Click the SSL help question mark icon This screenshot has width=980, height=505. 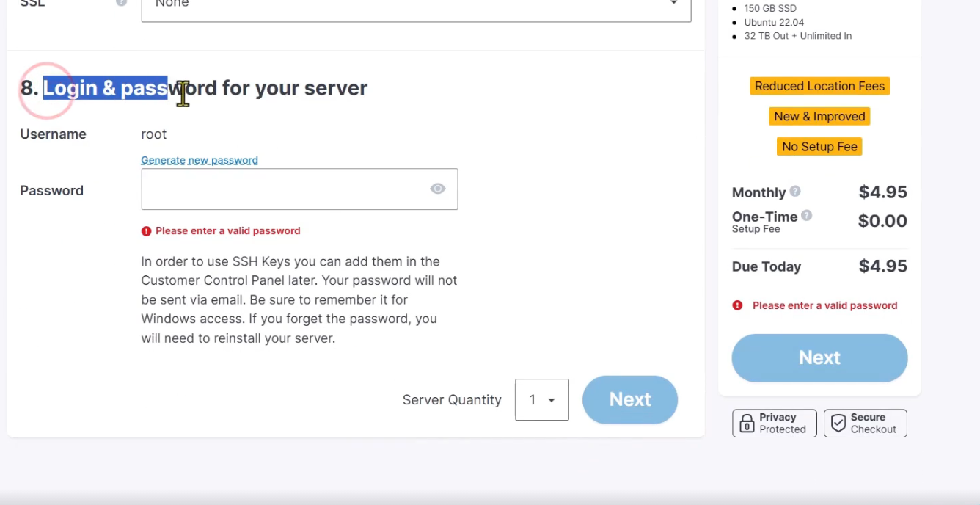pyautogui.click(x=121, y=3)
